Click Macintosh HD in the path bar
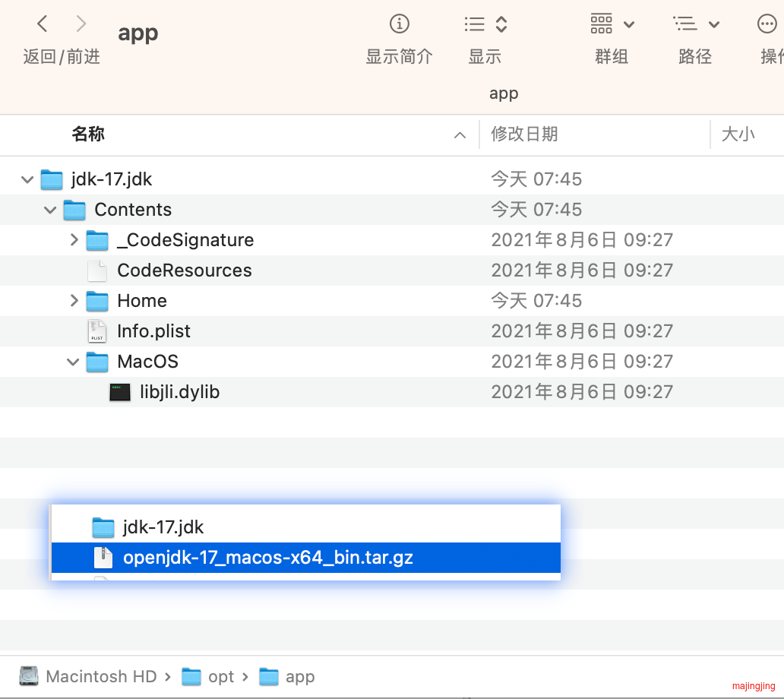The height and width of the screenshot is (699, 784). tap(101, 676)
